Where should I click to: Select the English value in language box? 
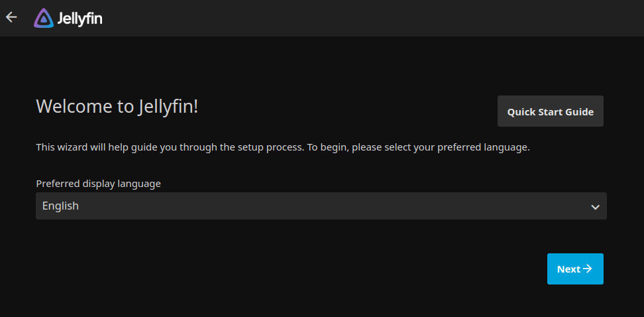60,206
